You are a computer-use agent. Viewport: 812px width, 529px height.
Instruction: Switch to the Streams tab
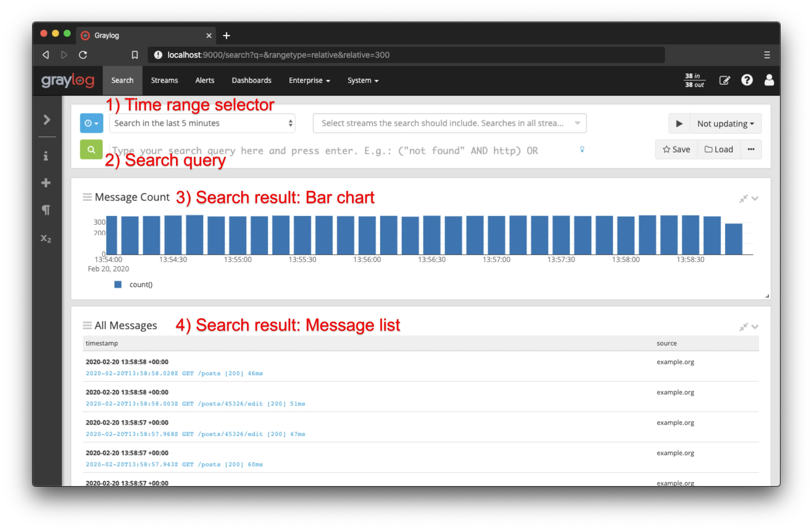164,80
